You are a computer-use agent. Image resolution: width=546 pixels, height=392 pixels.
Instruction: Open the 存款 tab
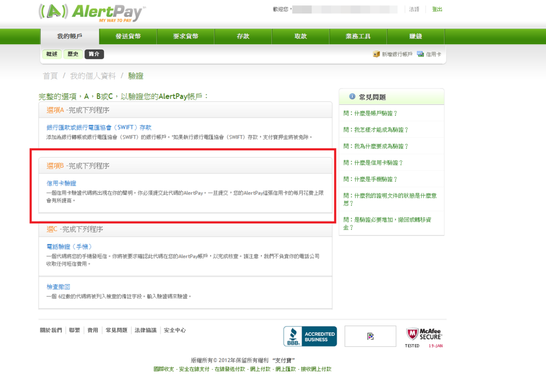[243, 36]
